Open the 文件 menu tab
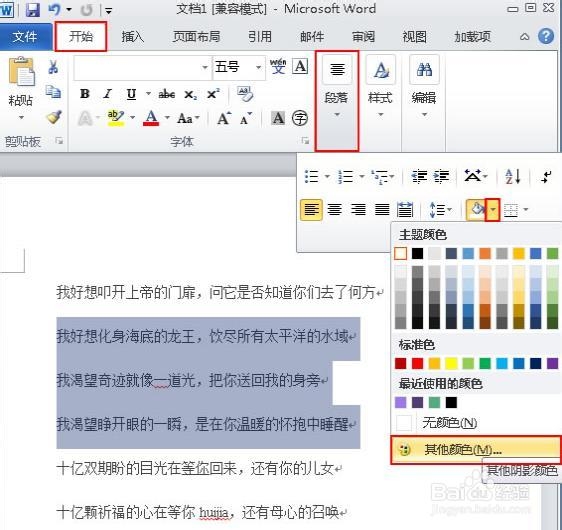The height and width of the screenshot is (530, 562). 25,36
